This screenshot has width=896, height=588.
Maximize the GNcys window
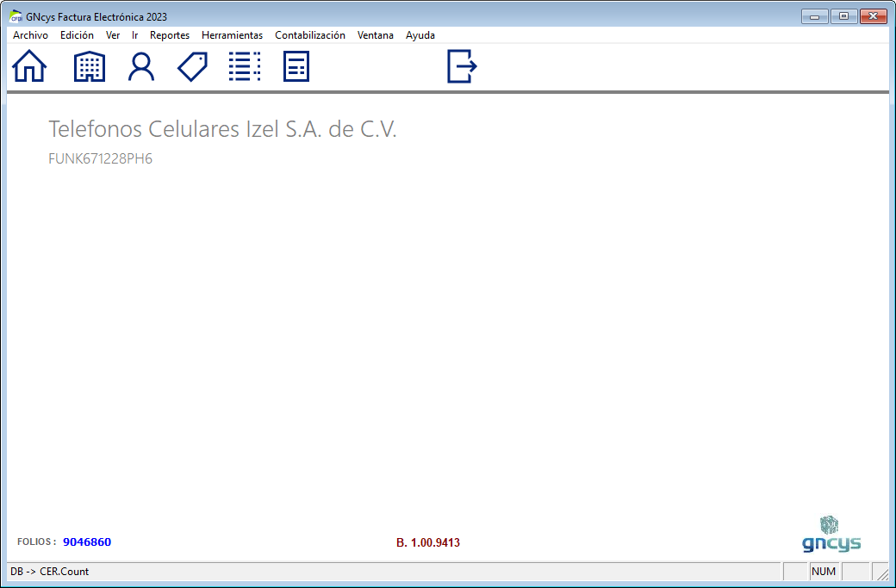point(843,16)
